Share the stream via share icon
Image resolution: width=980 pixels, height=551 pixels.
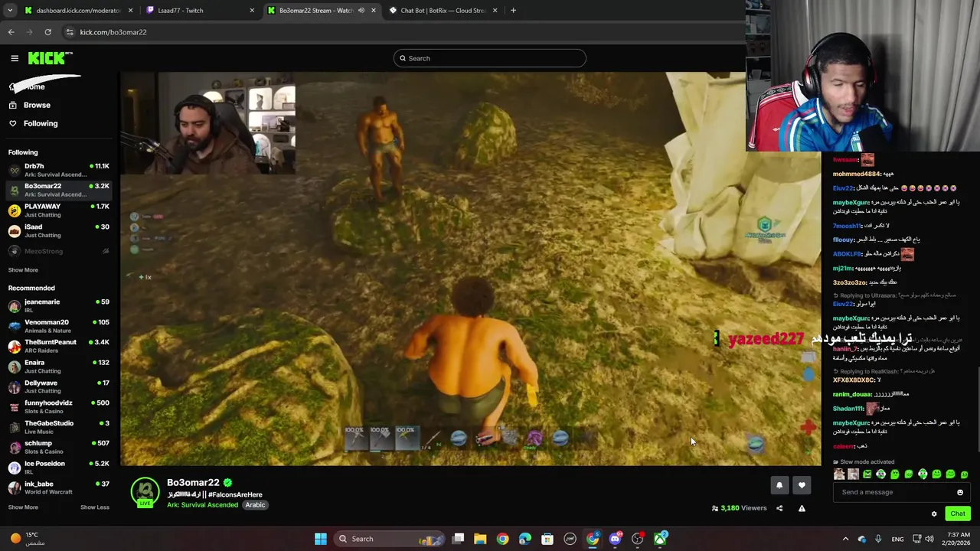(779, 508)
